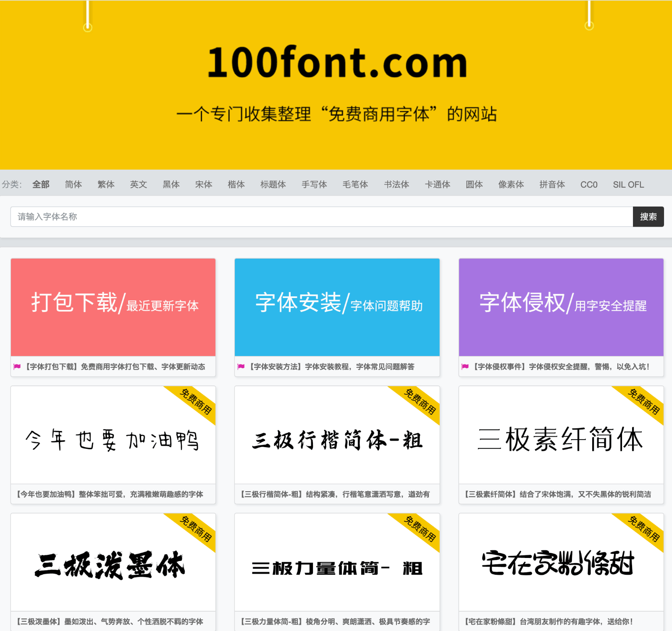Open link 【三极力量体简-粗】棱角分明
This screenshot has height=631, width=672.
[335, 621]
